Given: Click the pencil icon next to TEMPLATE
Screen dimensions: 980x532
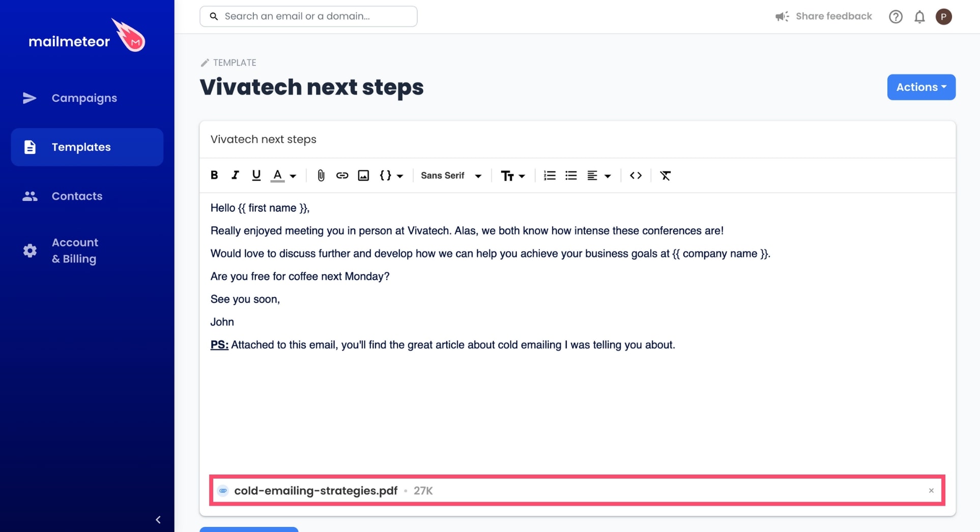Looking at the screenshot, I should pos(205,63).
